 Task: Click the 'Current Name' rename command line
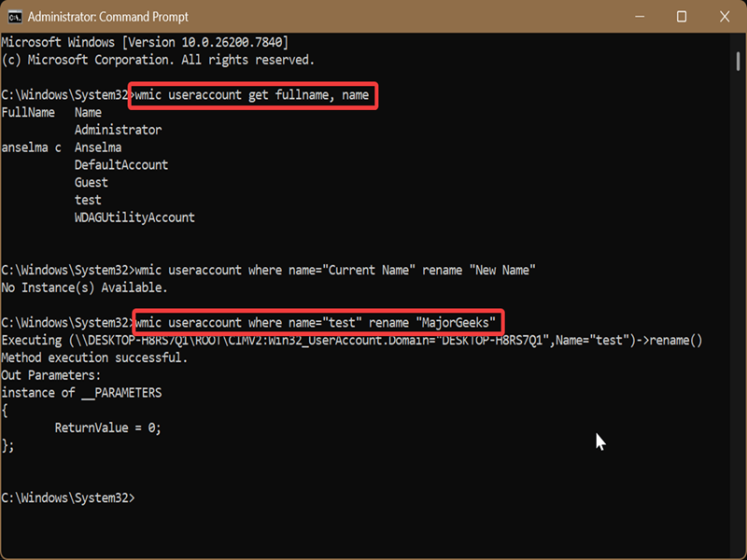(268, 270)
